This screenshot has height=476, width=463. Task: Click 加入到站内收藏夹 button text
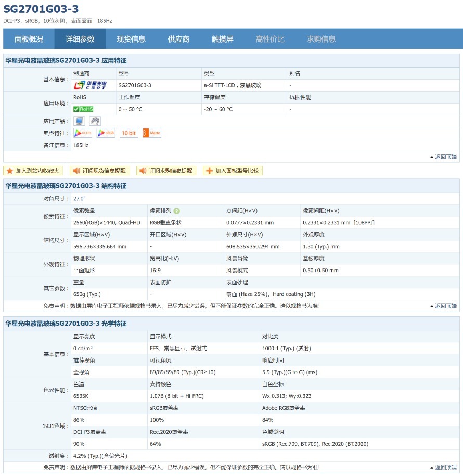point(37,171)
